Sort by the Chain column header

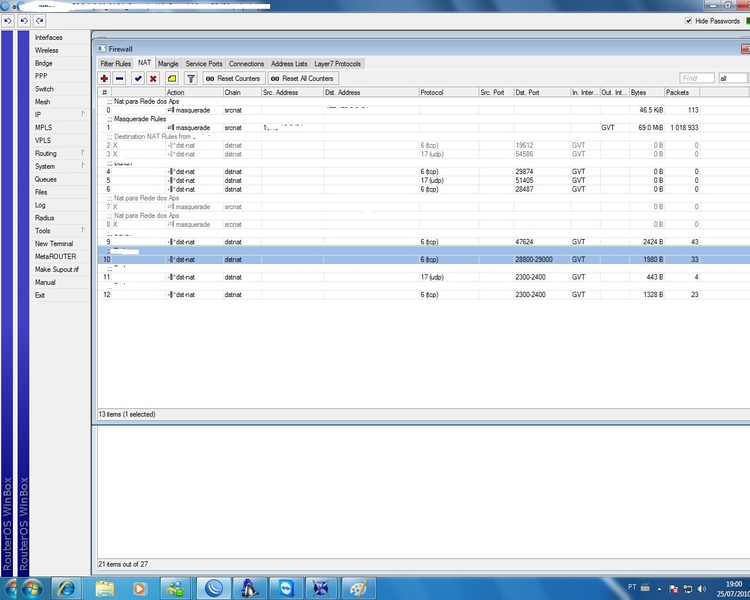click(x=242, y=92)
